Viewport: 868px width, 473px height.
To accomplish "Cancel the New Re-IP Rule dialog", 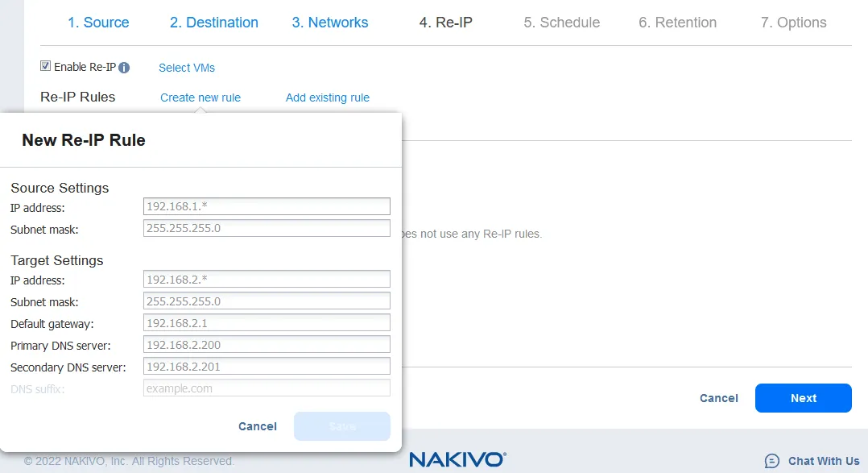I will (x=258, y=426).
